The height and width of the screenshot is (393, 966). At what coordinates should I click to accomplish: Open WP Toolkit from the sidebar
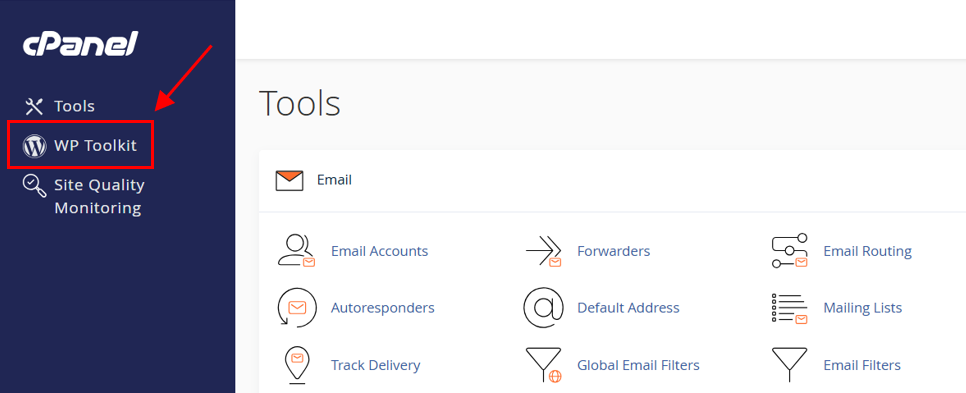tap(95, 146)
